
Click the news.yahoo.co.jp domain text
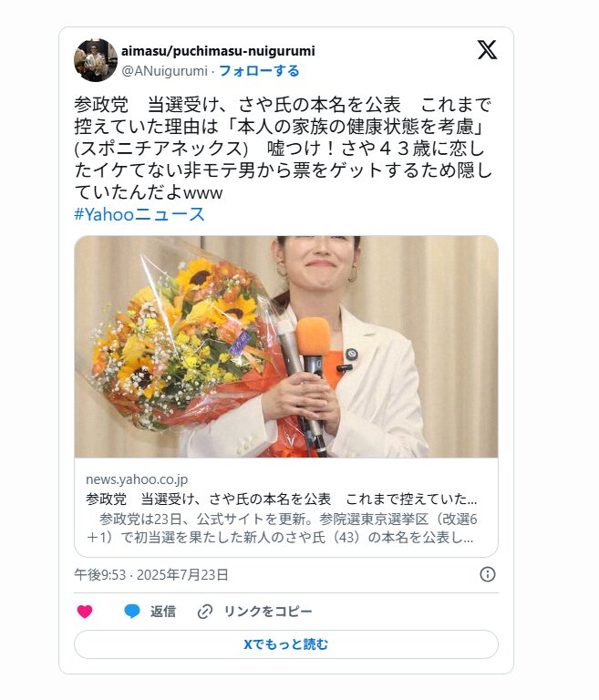tap(137, 479)
